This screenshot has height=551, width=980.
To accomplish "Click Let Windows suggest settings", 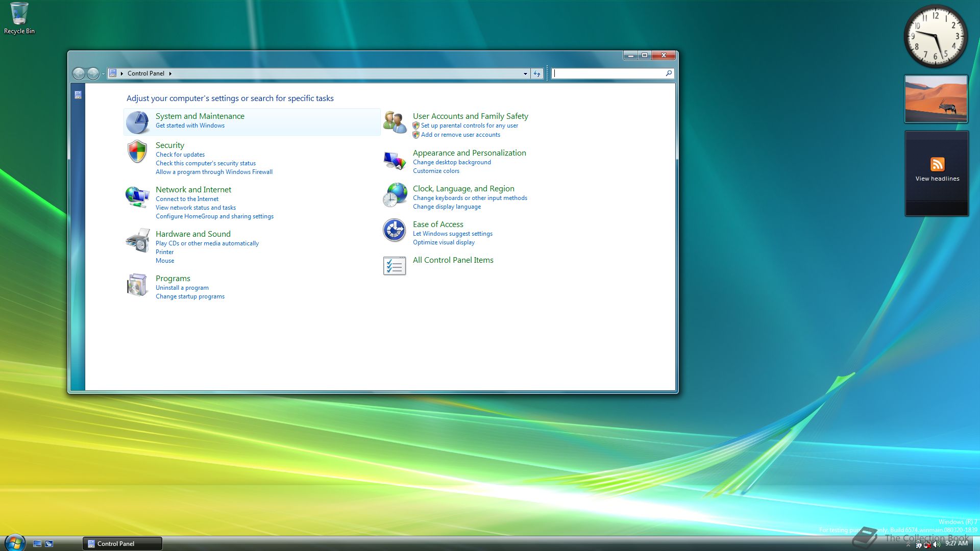I will [x=453, y=234].
